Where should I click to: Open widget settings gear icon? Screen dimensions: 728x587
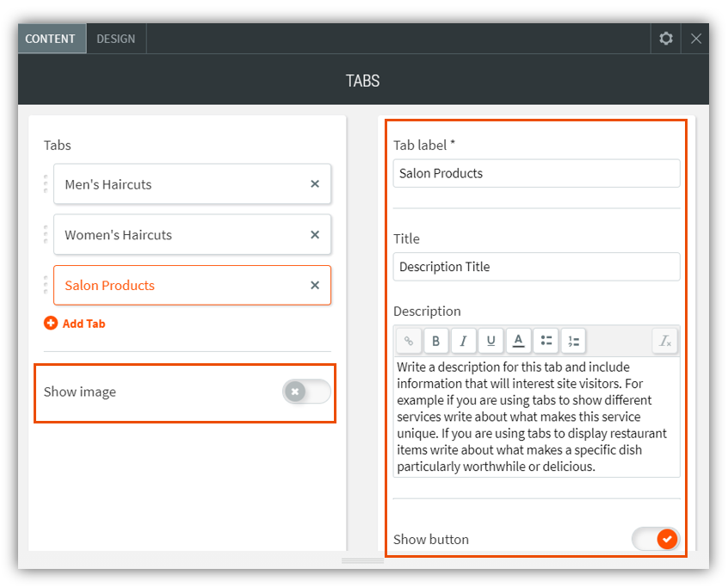[665, 39]
